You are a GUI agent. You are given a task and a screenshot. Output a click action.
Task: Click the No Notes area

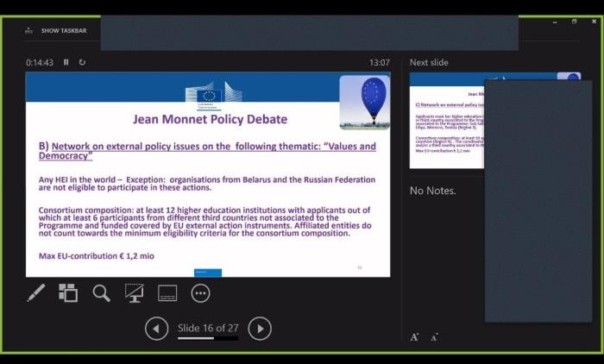tap(433, 191)
